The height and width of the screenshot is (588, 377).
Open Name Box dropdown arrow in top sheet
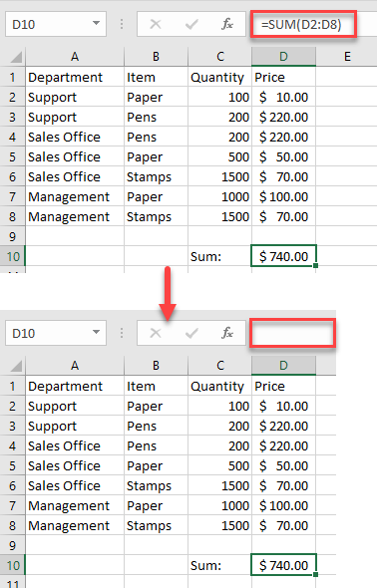97,24
